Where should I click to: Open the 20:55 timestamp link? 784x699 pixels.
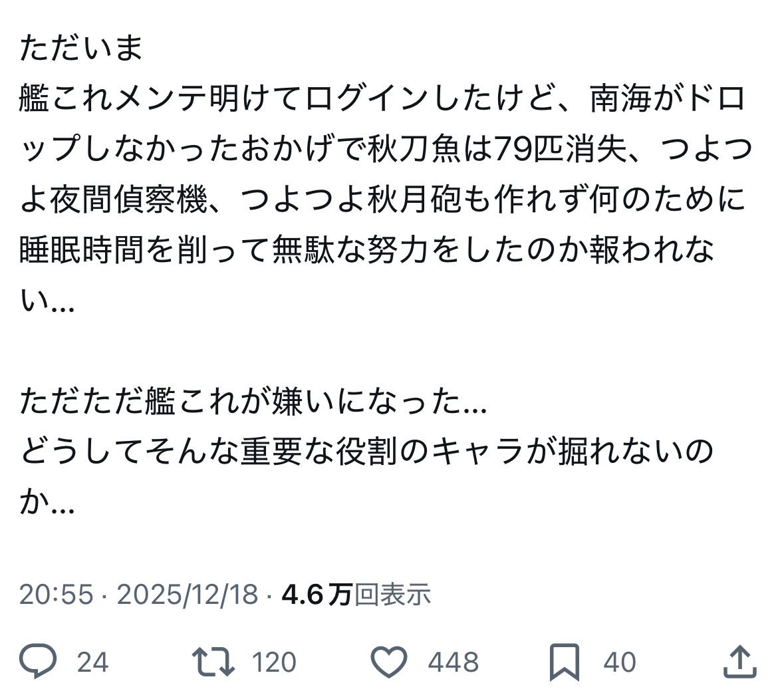point(56,594)
